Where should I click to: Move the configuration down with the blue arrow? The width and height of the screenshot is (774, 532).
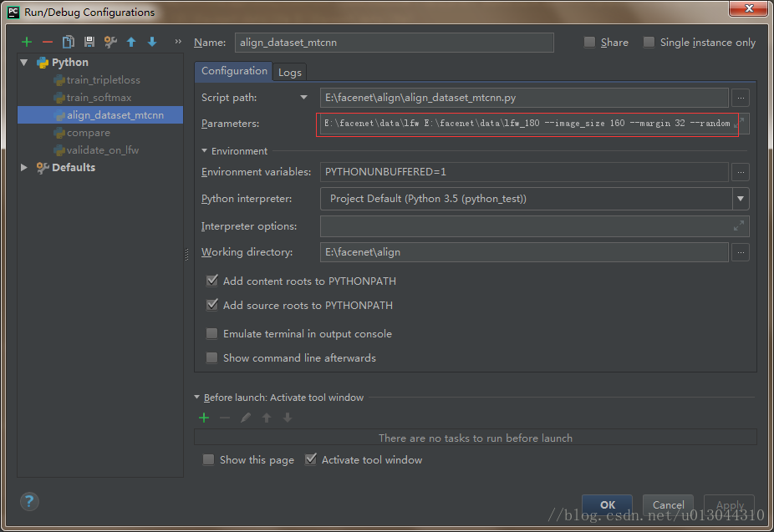click(x=152, y=43)
